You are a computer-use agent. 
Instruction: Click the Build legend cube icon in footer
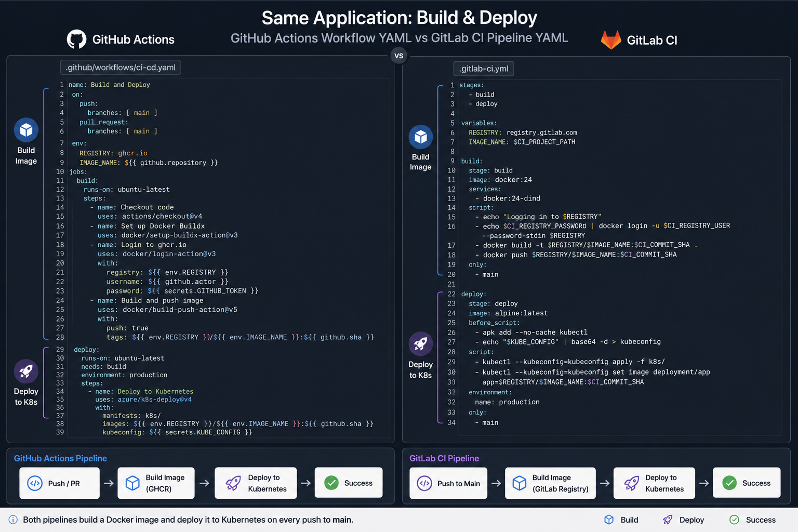click(x=609, y=520)
